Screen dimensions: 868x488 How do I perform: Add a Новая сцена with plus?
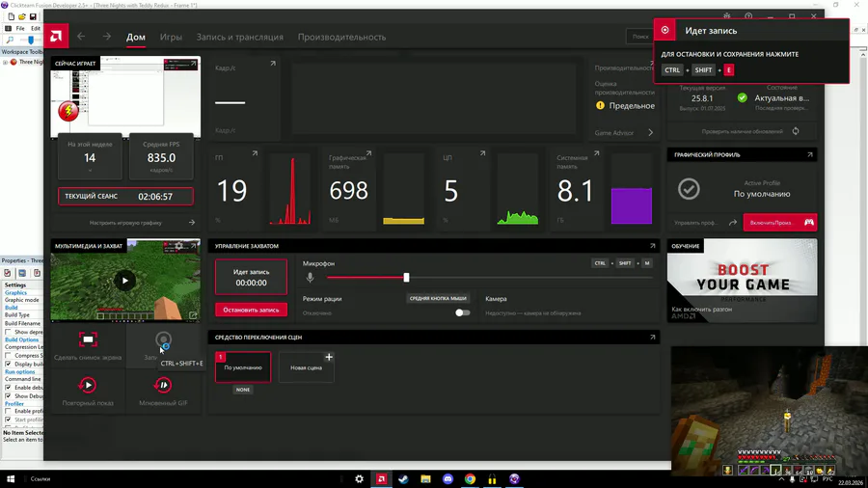tap(329, 358)
